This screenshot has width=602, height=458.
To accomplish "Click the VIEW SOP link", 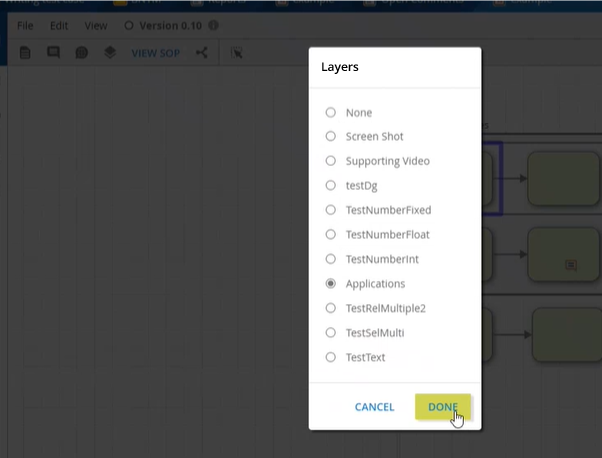I will 155,52.
